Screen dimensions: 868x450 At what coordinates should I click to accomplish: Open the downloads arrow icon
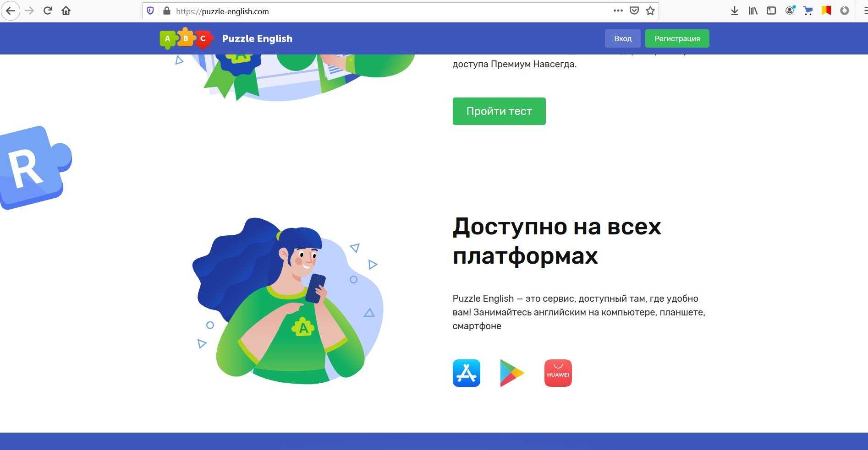point(734,11)
